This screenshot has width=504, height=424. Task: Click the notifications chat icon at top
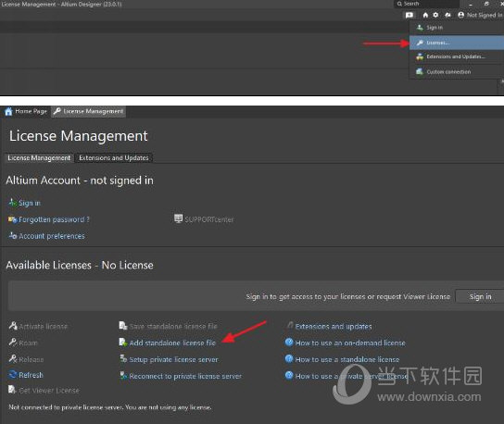[409, 15]
